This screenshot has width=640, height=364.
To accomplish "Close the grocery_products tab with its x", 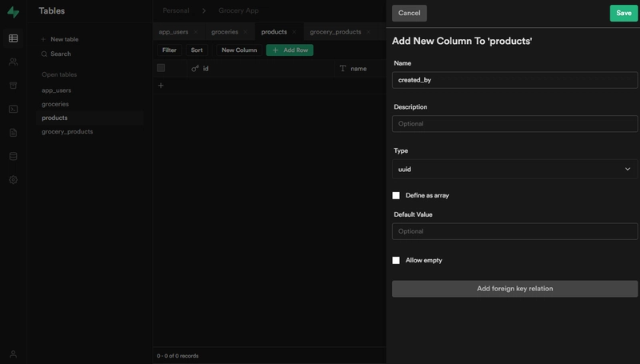I will (368, 32).
